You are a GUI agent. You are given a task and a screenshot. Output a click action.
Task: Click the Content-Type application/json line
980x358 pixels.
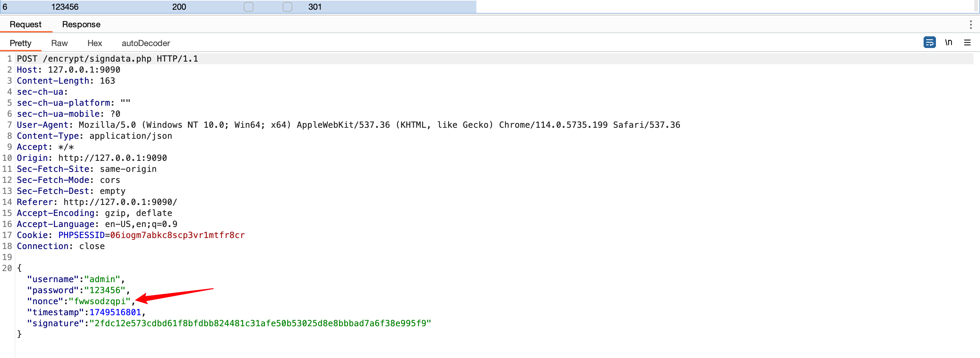(94, 136)
